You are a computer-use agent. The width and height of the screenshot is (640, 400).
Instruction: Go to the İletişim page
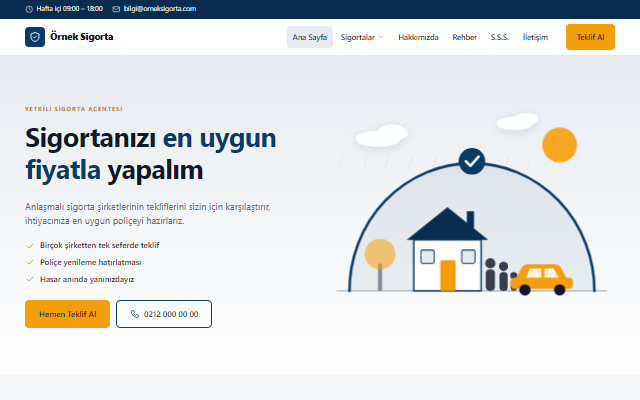tap(535, 37)
